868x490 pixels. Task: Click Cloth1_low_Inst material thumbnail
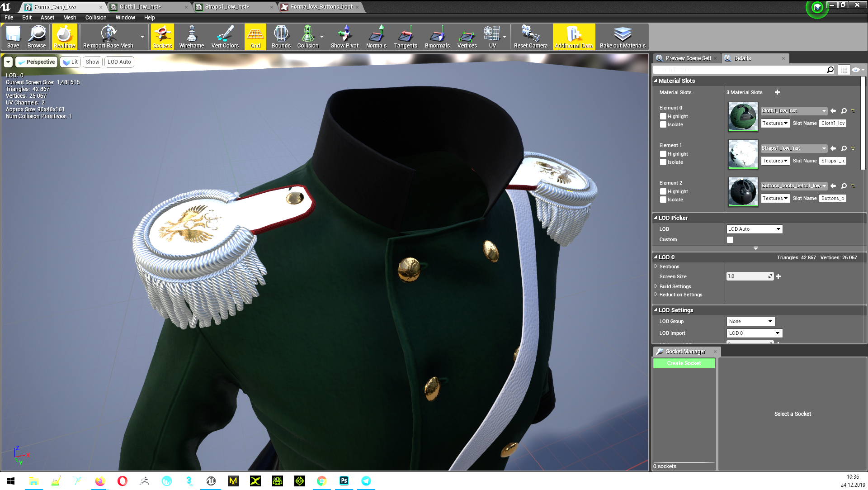[742, 117]
